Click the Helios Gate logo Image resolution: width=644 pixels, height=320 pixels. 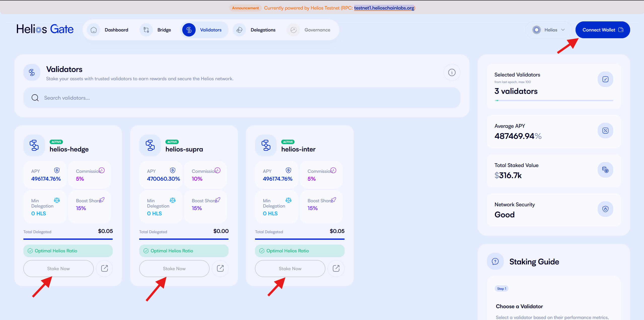[45, 29]
